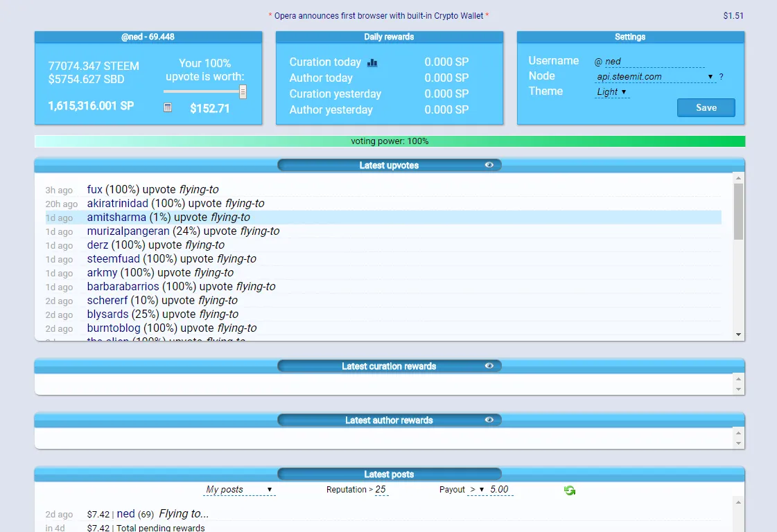
Task: Click up arrow in author rewards scrollbar
Action: [738, 433]
